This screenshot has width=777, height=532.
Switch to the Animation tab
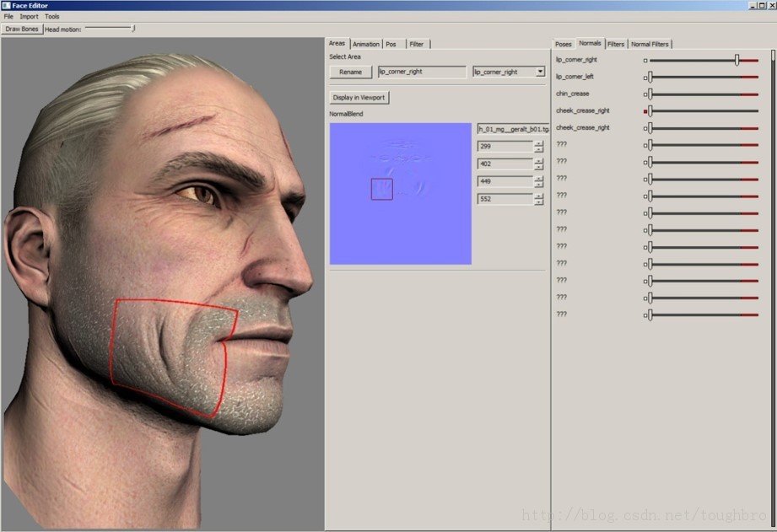click(365, 44)
